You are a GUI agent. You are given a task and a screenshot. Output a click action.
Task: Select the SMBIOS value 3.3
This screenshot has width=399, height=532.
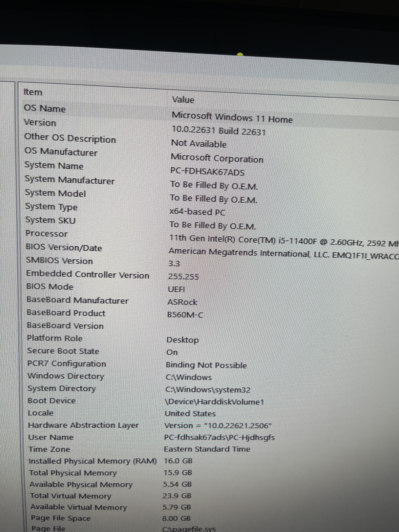174,264
